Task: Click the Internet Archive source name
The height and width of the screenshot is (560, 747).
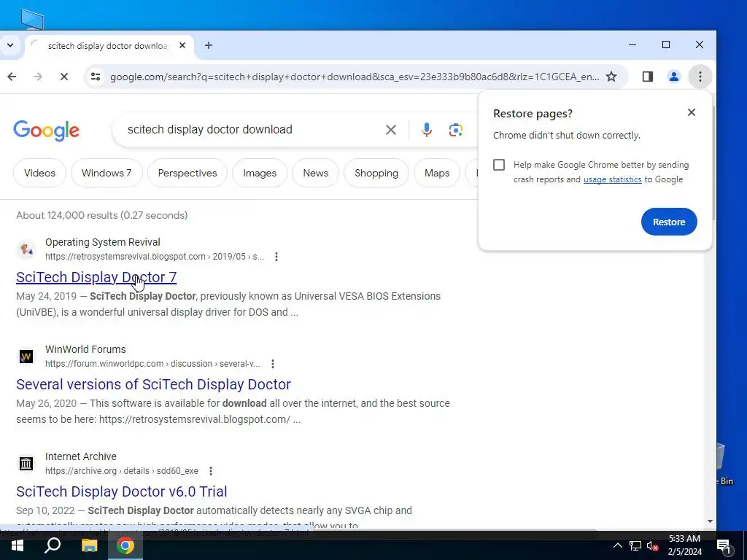Action: point(81,456)
